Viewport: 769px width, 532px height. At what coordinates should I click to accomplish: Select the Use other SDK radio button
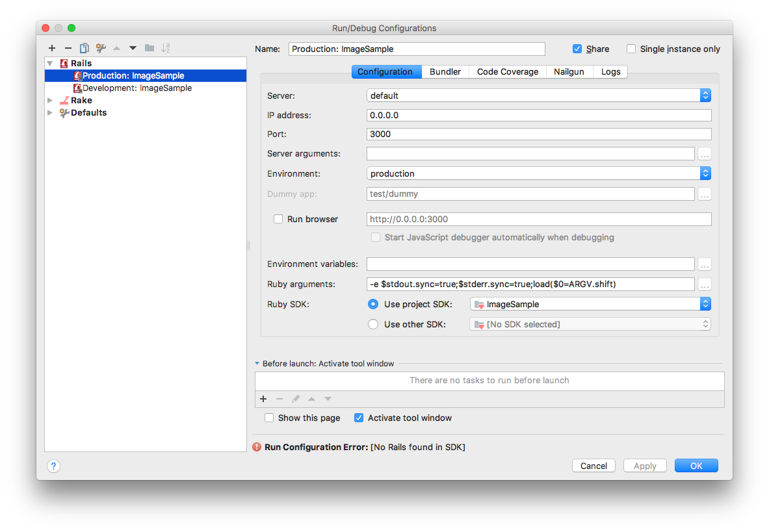click(x=374, y=323)
